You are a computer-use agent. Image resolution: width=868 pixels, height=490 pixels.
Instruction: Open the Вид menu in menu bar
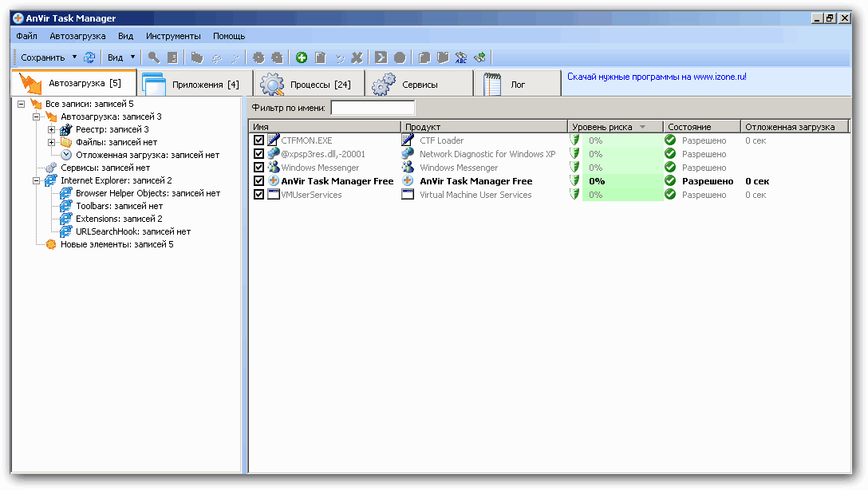(x=126, y=36)
